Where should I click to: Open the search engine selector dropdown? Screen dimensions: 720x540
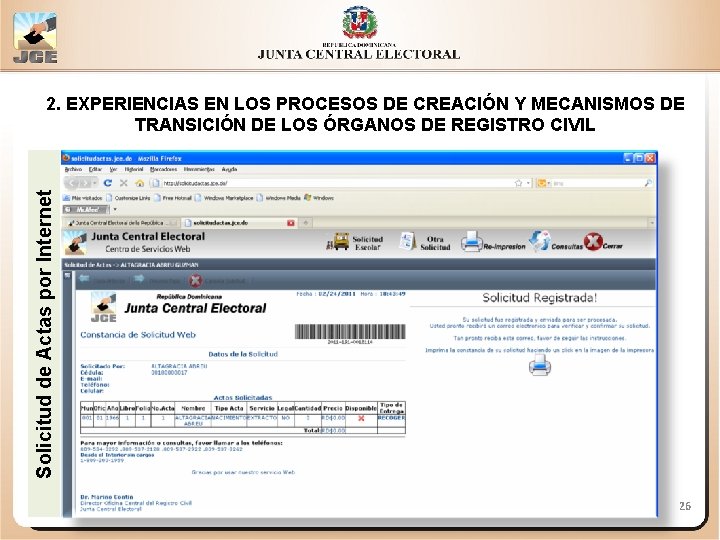point(544,183)
